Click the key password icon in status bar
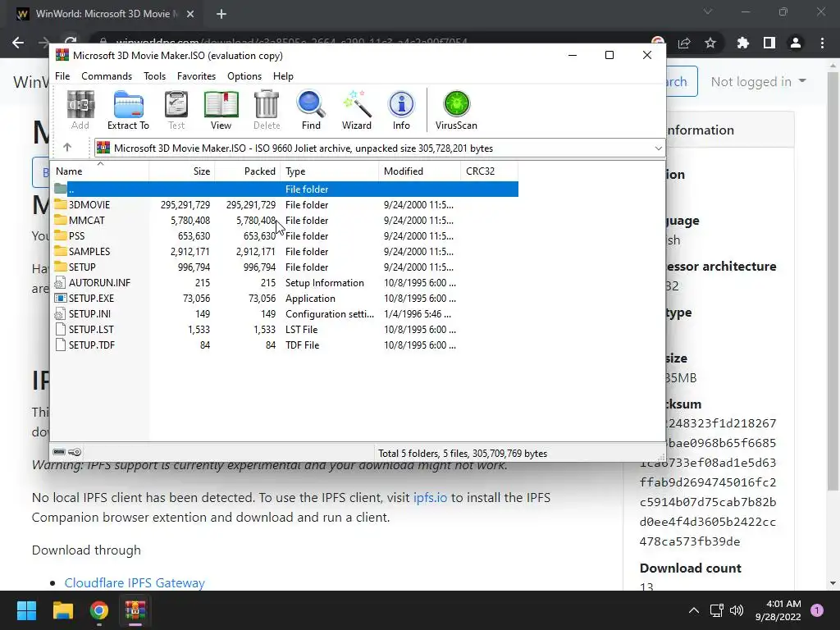This screenshot has height=630, width=840. 75,452
